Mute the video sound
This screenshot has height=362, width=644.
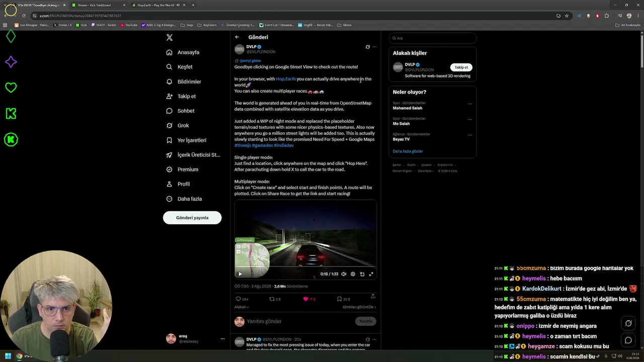[344, 274]
